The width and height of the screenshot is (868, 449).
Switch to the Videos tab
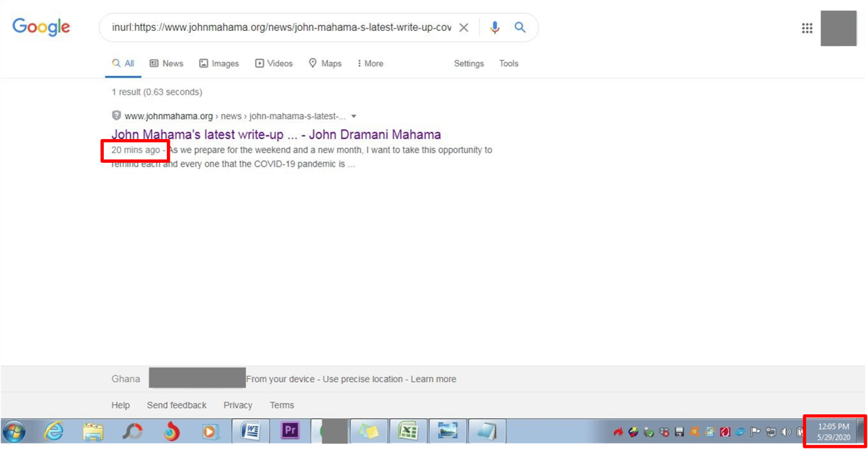click(x=274, y=63)
